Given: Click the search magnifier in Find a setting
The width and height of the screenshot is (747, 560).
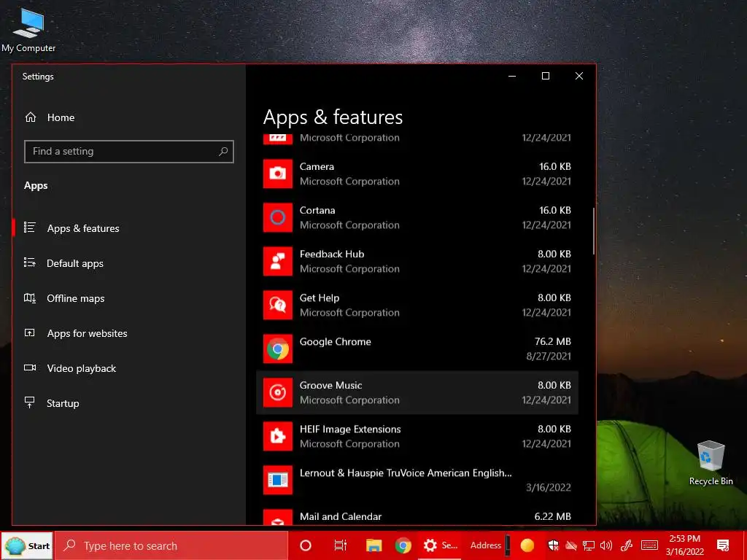Looking at the screenshot, I should click(x=223, y=152).
